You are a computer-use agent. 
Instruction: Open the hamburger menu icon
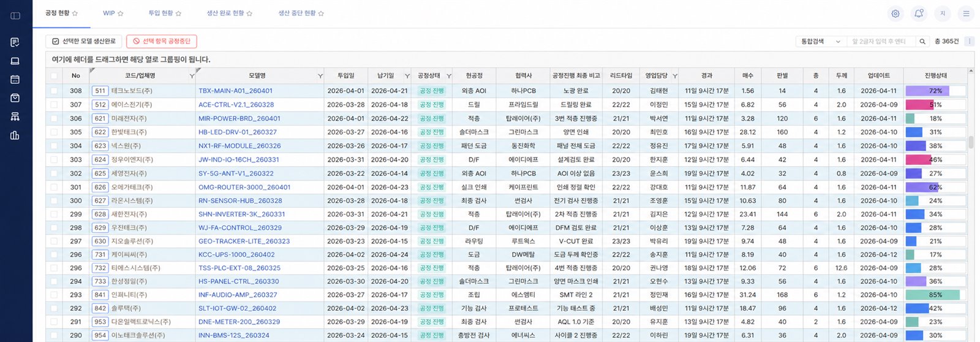pos(966,13)
